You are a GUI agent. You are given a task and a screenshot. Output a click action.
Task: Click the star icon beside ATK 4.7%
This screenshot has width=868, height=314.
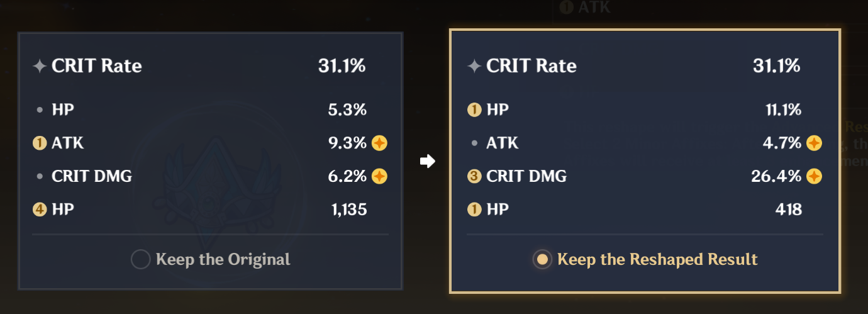click(814, 143)
